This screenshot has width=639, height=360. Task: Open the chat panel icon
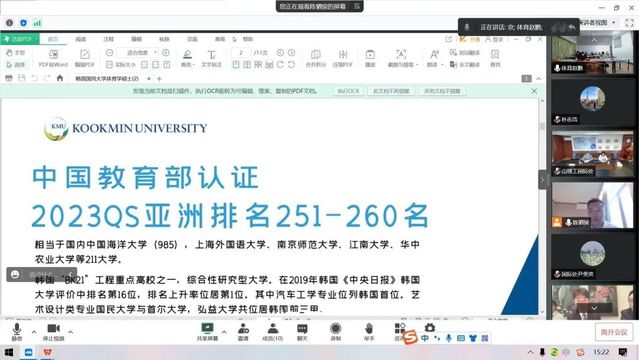click(302, 331)
